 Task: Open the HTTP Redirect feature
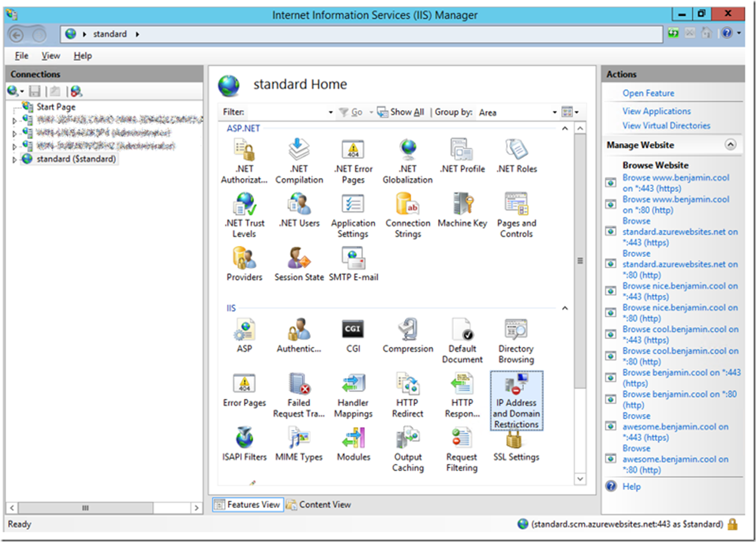click(x=408, y=395)
